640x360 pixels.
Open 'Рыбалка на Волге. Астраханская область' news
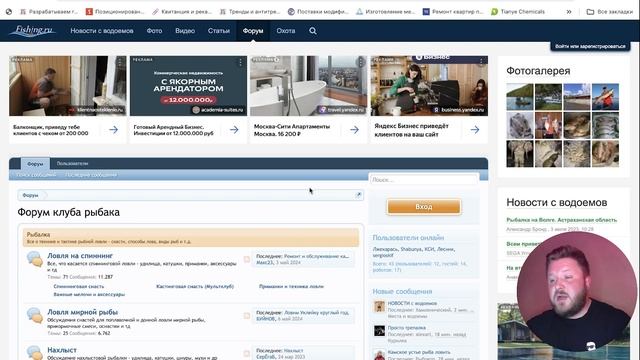pyautogui.click(x=562, y=220)
